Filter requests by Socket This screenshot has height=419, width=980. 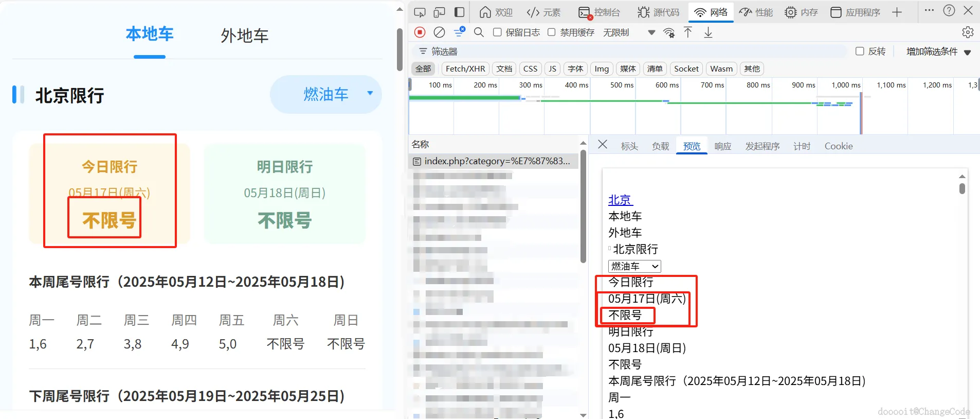[x=686, y=68]
